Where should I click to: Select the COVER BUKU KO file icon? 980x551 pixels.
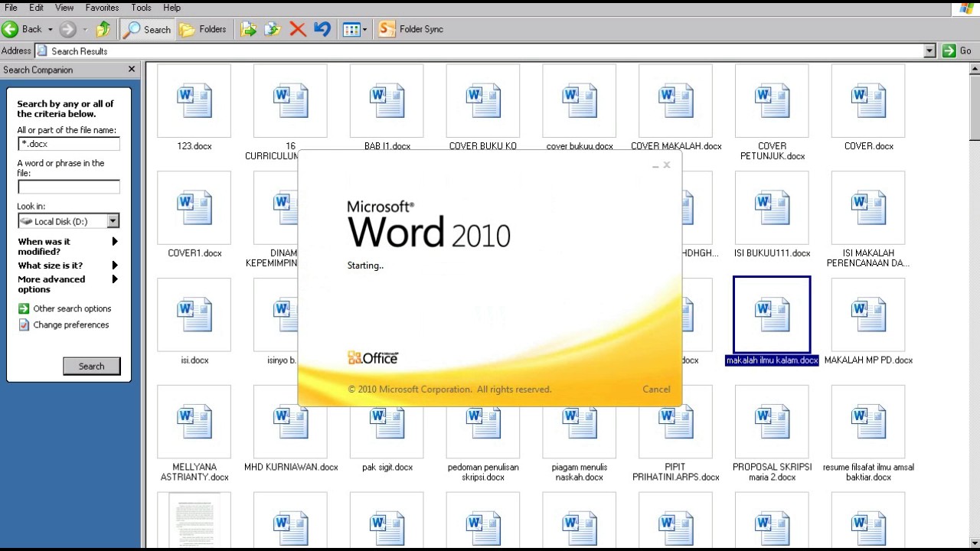click(x=483, y=101)
